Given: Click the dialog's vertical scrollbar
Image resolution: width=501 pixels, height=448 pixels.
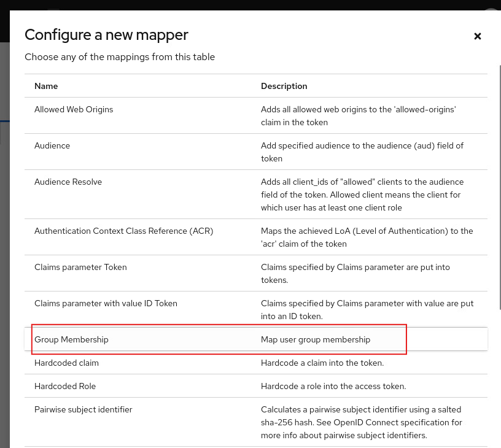Looking at the screenshot, I should [x=500, y=187].
